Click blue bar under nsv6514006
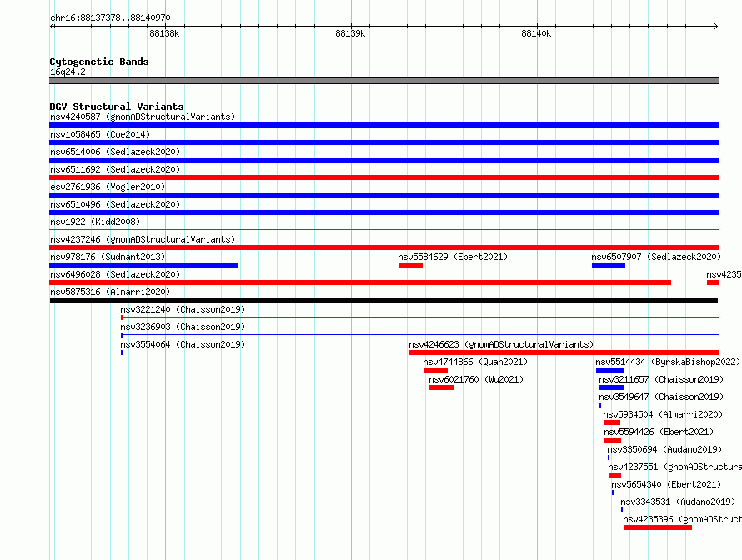Screen dimensions: 742x560 pyautogui.click(x=384, y=160)
